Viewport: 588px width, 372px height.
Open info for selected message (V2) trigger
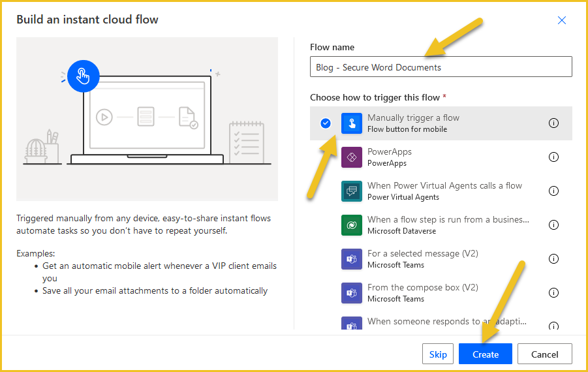point(553,258)
